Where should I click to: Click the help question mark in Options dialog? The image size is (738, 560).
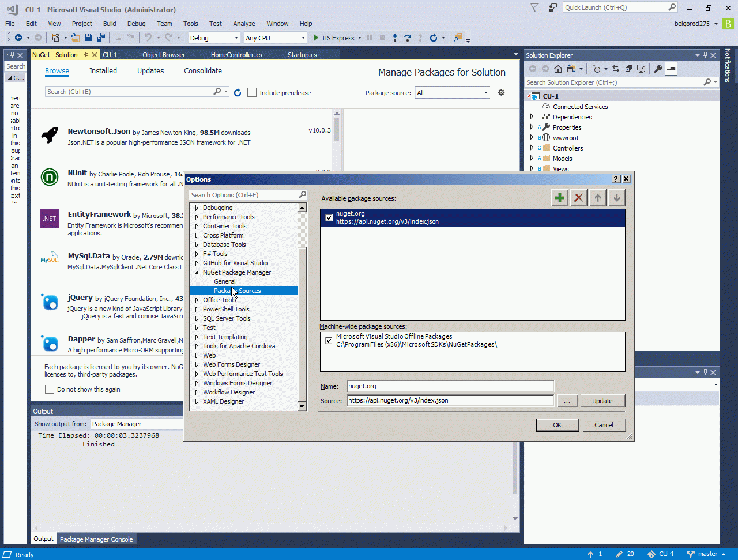(x=615, y=179)
